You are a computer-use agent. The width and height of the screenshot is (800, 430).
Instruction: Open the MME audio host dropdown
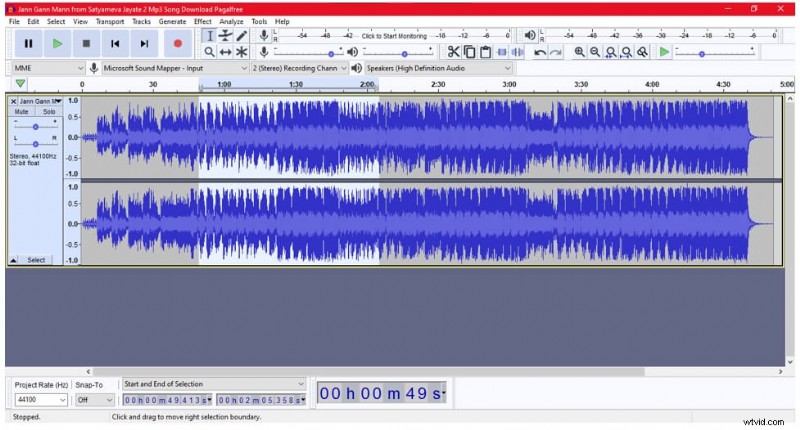47,68
